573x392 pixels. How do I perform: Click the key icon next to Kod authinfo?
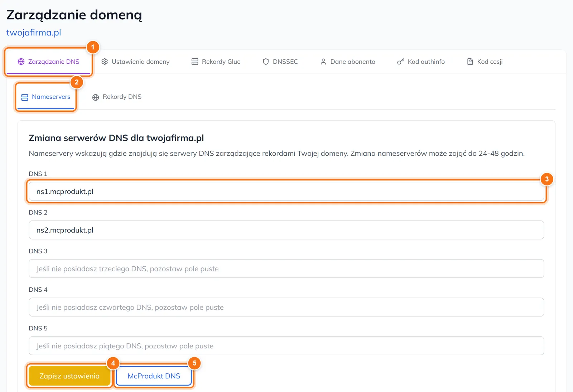coord(400,62)
